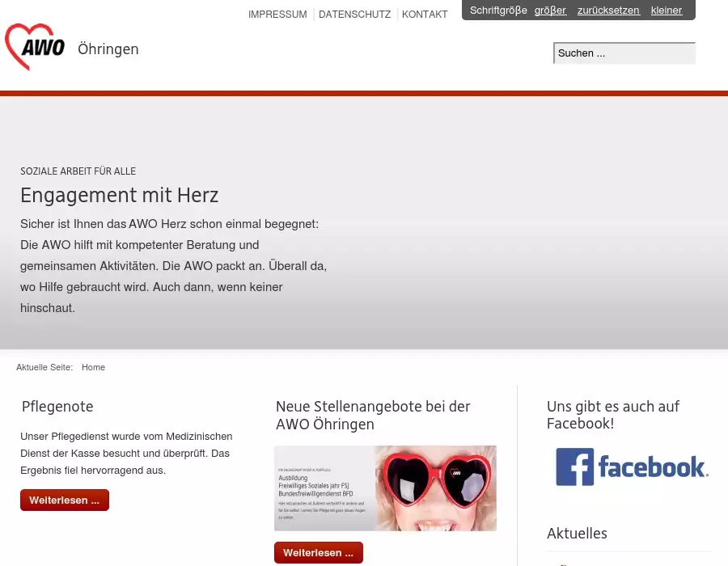Screen dimensions: 728x566
Task: Click the Öhringen site title
Action: click(x=108, y=49)
